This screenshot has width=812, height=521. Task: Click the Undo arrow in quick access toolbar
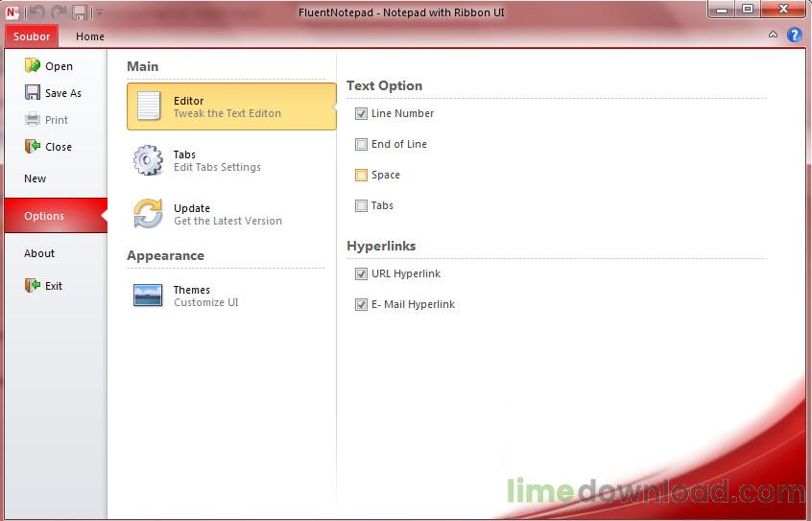[36, 12]
